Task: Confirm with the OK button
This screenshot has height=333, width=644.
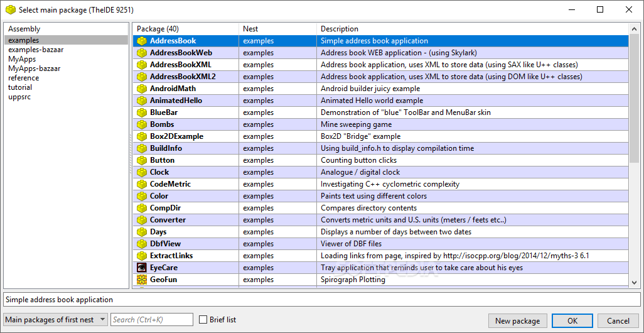Action: point(572,320)
